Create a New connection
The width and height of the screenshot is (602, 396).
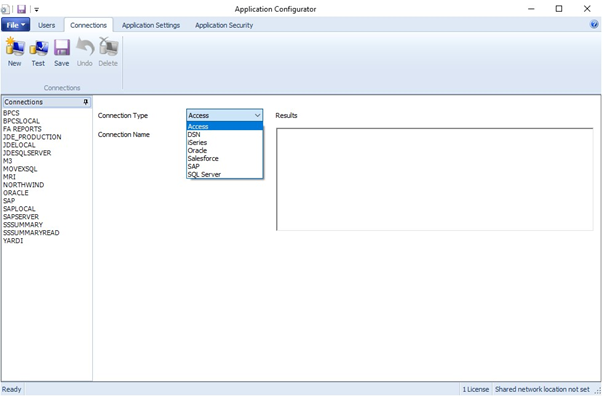point(15,52)
